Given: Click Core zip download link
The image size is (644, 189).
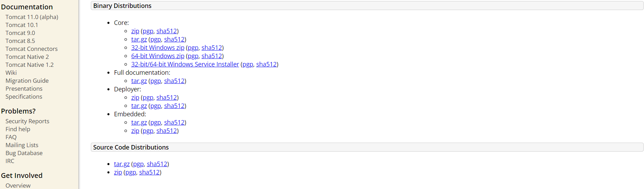Looking at the screenshot, I should pyautogui.click(x=135, y=31).
